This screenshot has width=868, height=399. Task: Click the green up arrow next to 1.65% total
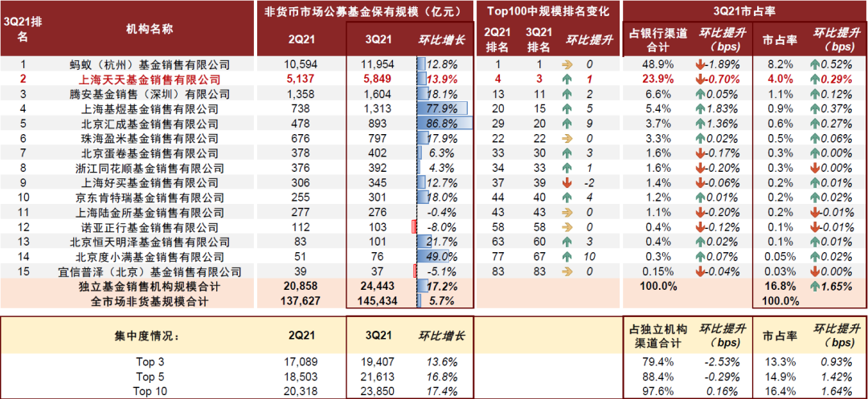coord(816,286)
